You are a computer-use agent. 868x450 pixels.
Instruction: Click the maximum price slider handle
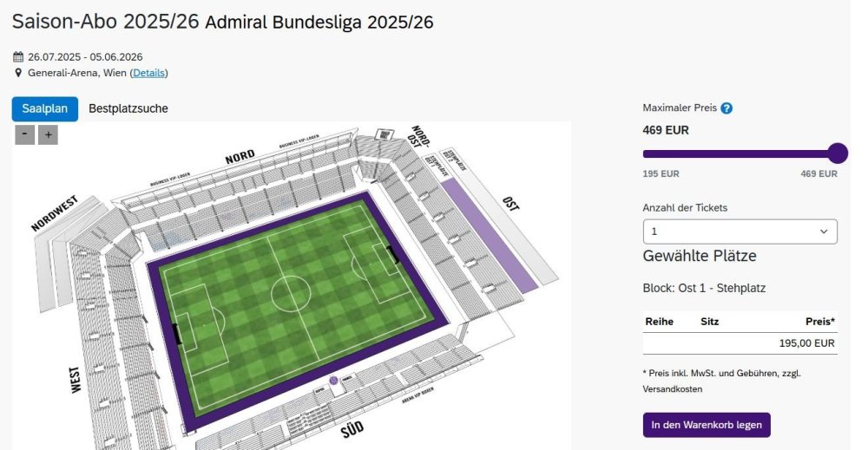point(838,153)
